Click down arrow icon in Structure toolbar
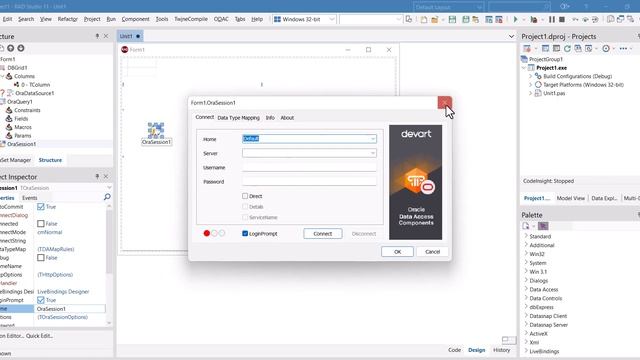The height and width of the screenshot is (360, 640). (21, 48)
